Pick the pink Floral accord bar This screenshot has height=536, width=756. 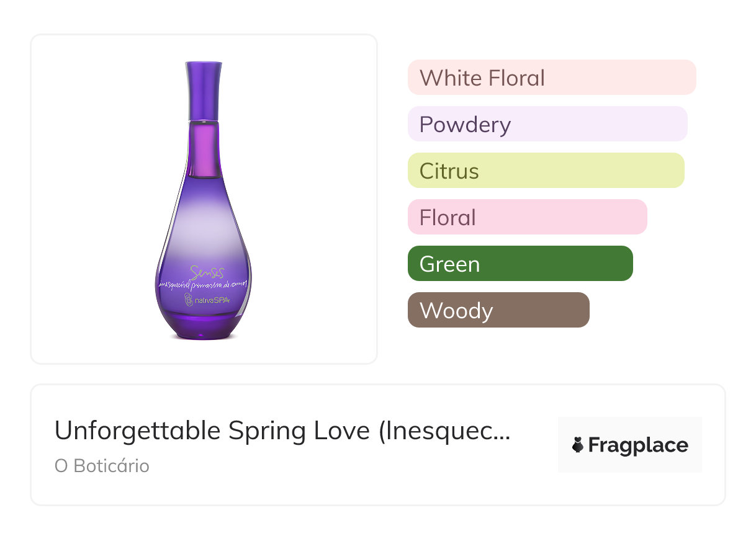[527, 217]
